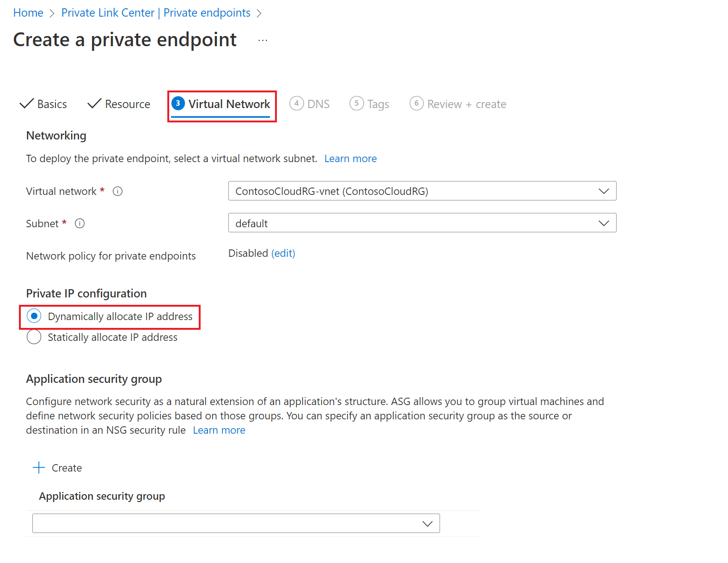The width and height of the screenshot is (728, 563).
Task: Click the plus icon beside Create
Action: point(39,467)
